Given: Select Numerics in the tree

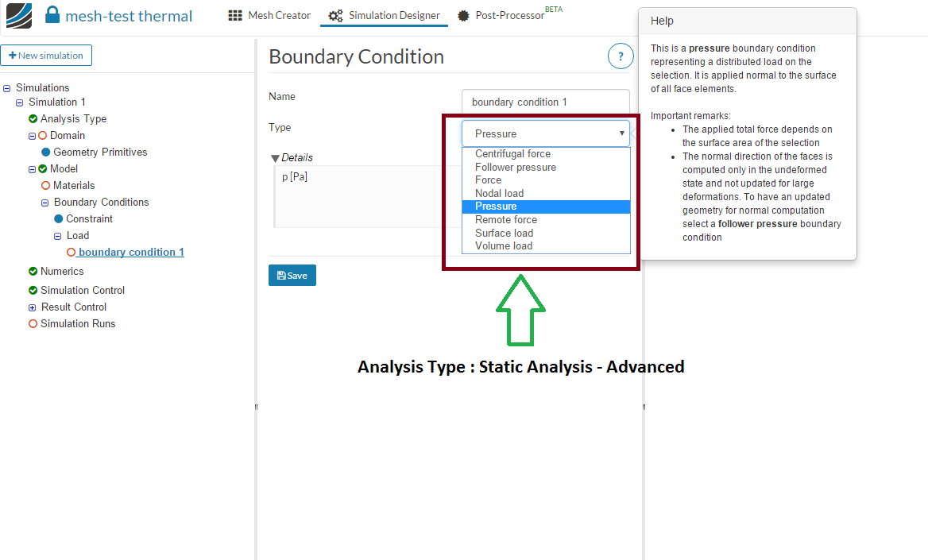Looking at the screenshot, I should click(x=62, y=271).
